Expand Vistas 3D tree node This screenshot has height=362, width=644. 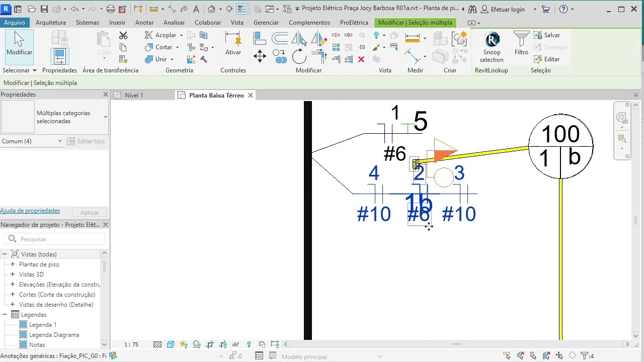point(13,274)
